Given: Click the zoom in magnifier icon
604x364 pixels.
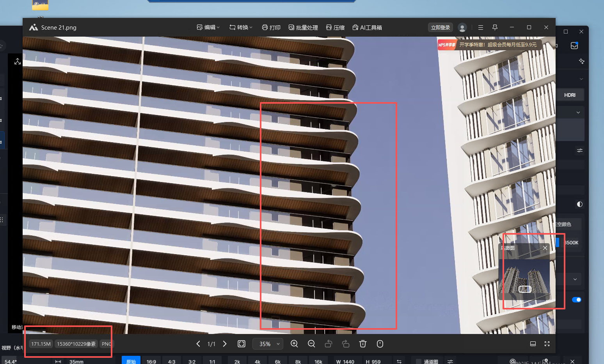Looking at the screenshot, I should click(x=294, y=344).
